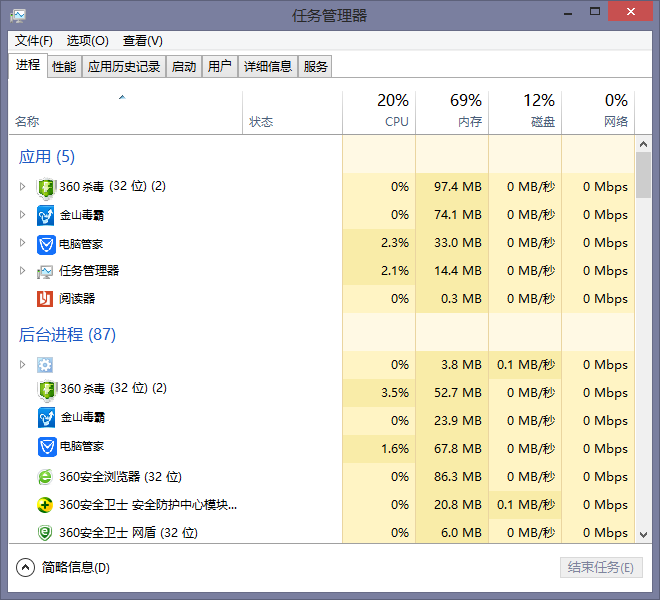
Task: Click the 360安全浏览器 icon
Action: 45,477
